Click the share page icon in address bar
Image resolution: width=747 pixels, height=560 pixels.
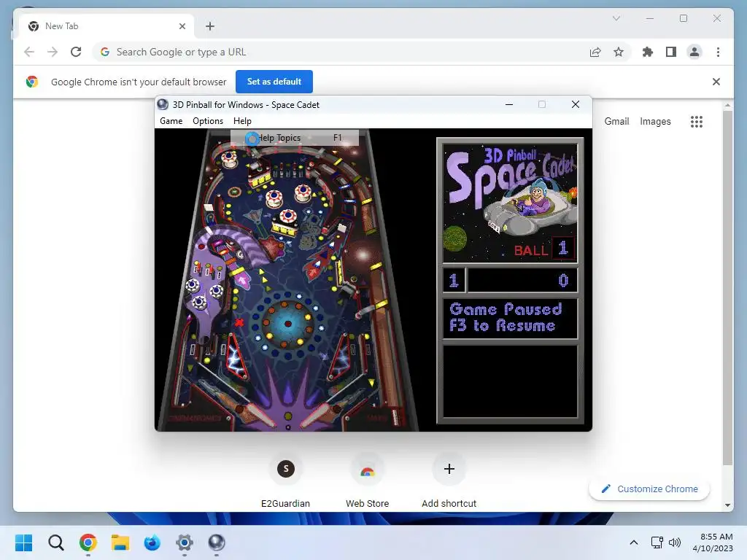(x=595, y=52)
